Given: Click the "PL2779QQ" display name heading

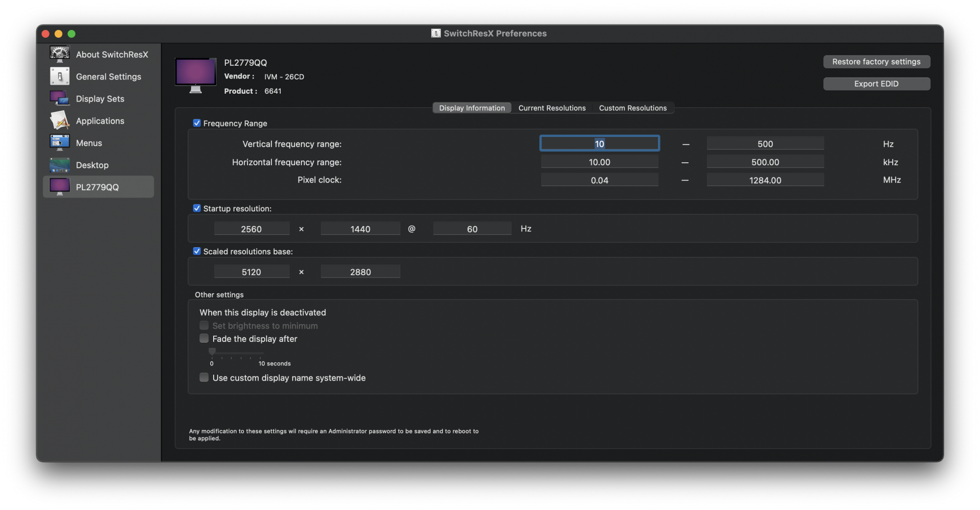Looking at the screenshot, I should click(245, 62).
